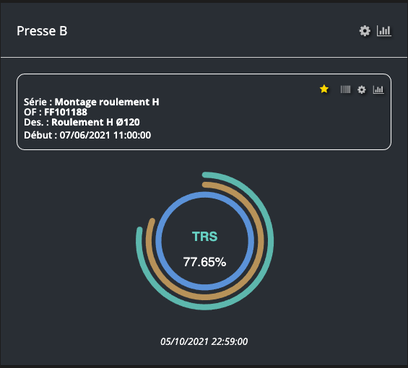Click the Presse B title

(42, 31)
